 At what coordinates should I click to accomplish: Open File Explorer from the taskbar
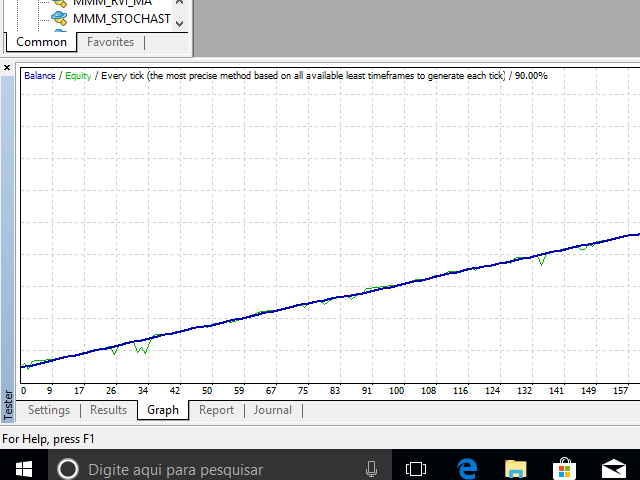coord(515,468)
